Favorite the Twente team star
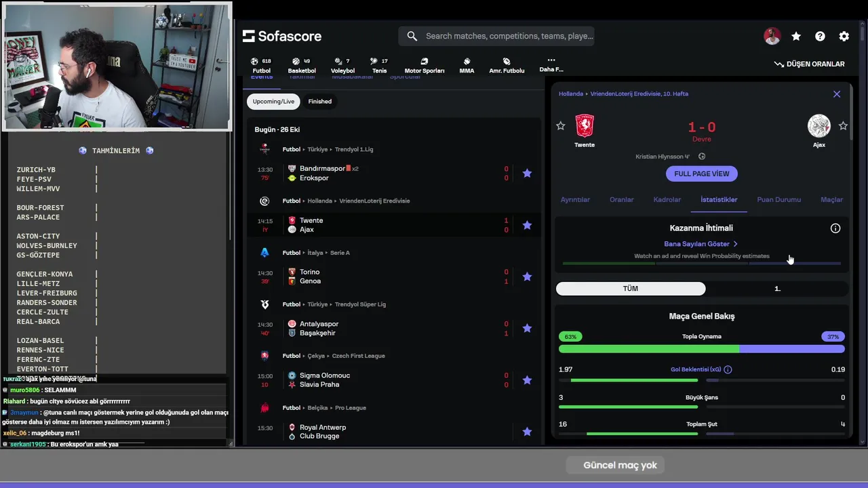Viewport: 868px width, 488px height. click(x=560, y=126)
